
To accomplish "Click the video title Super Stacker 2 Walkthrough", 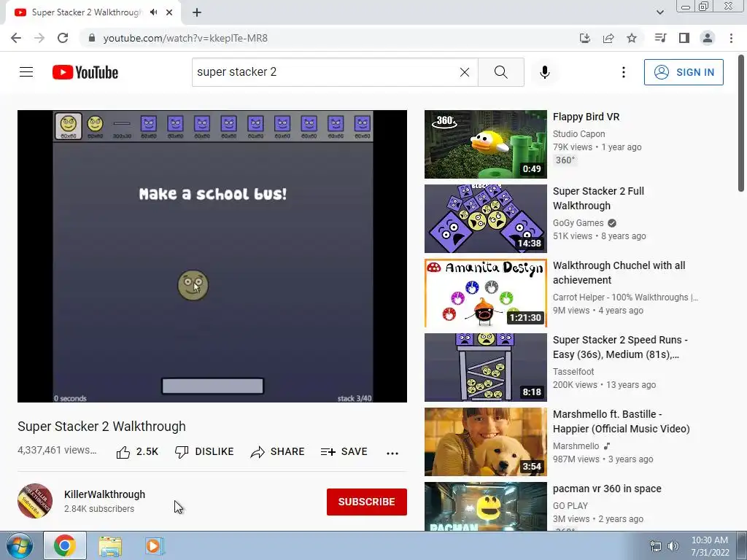I will pos(101,426).
